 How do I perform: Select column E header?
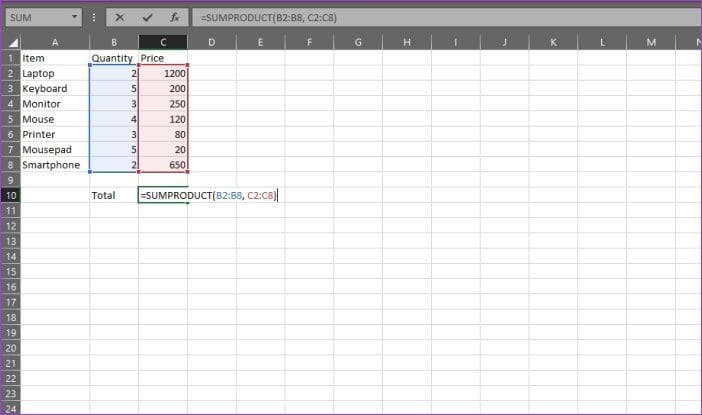click(x=261, y=42)
